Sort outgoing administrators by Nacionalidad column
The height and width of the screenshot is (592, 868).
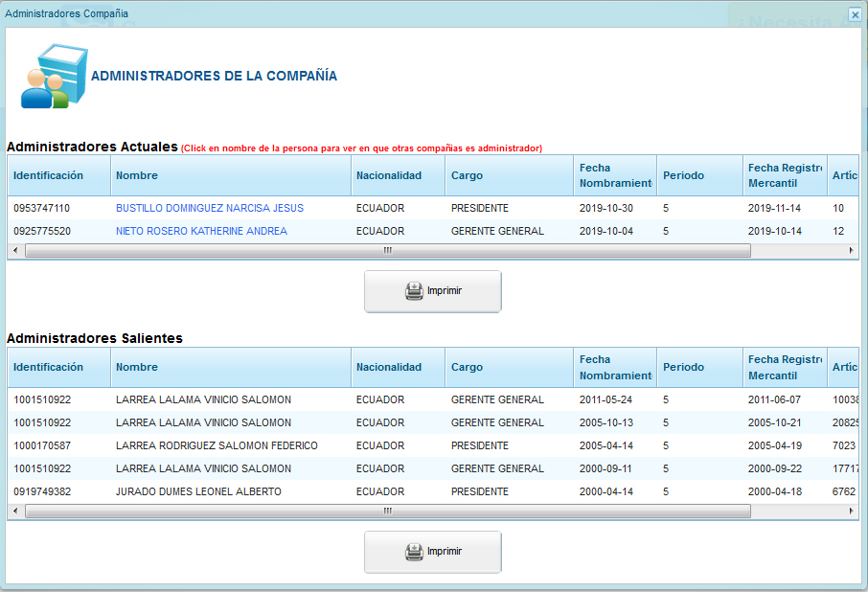pos(388,367)
